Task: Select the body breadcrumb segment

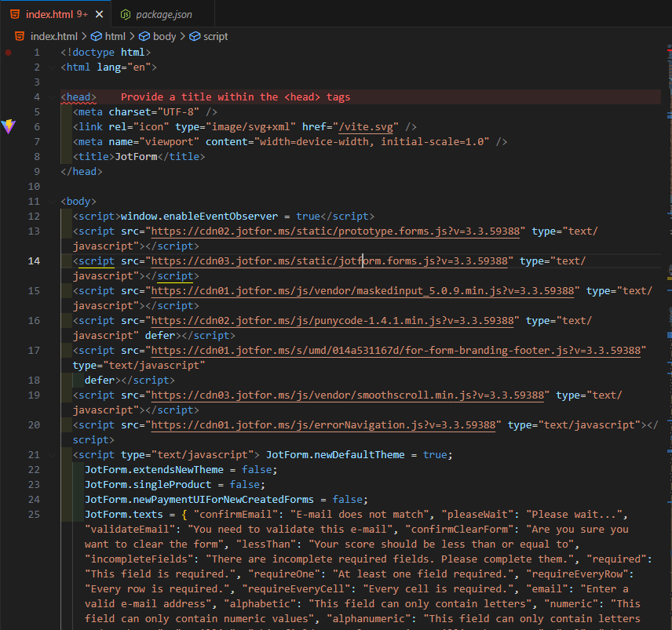Action: [x=165, y=36]
